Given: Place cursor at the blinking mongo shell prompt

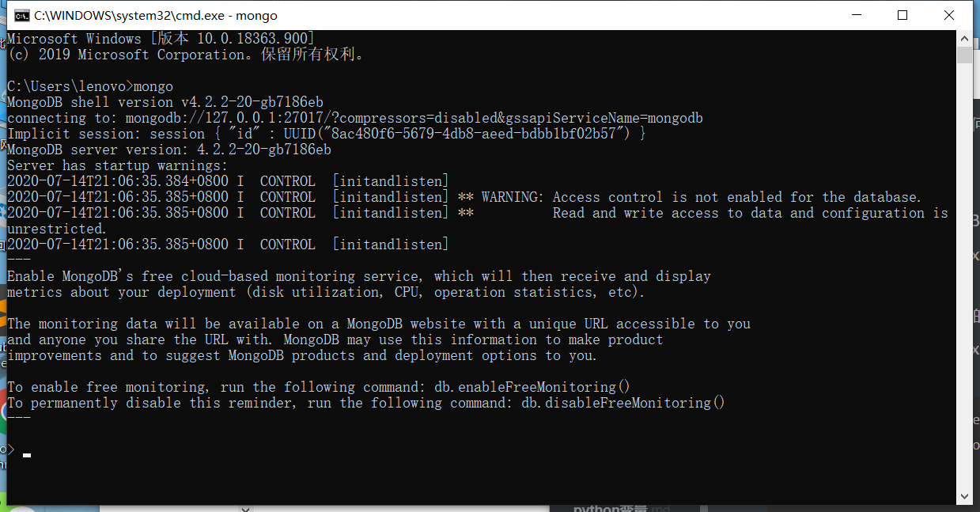Looking at the screenshot, I should click(x=25, y=453).
